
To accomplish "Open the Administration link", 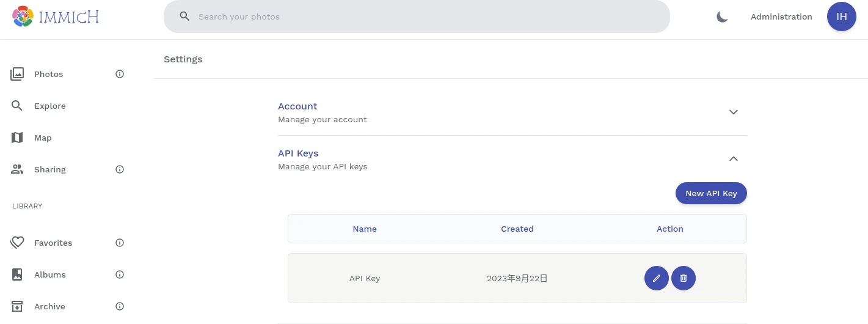I will point(781,17).
